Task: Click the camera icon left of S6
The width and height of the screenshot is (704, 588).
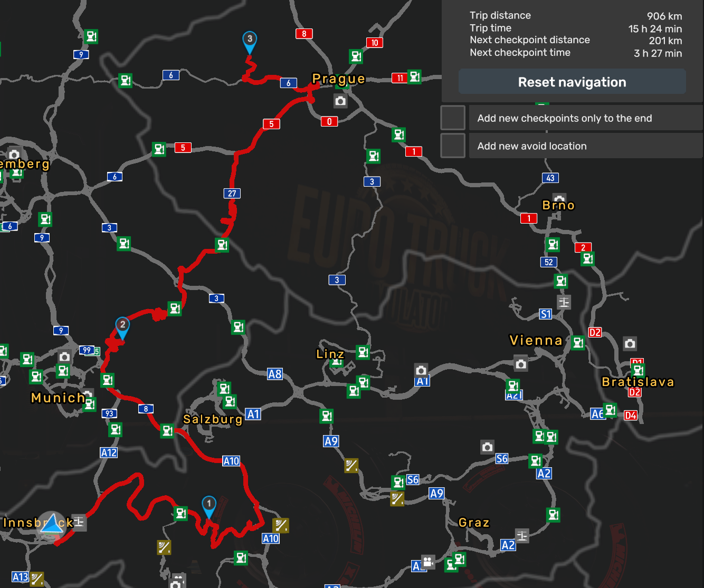Action: coord(487,447)
